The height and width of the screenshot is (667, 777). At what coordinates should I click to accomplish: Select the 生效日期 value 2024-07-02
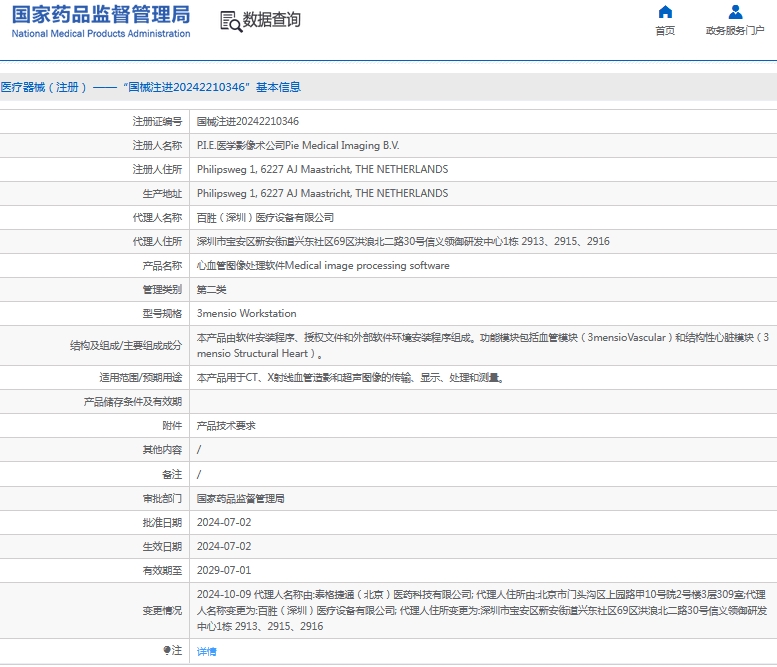224,546
